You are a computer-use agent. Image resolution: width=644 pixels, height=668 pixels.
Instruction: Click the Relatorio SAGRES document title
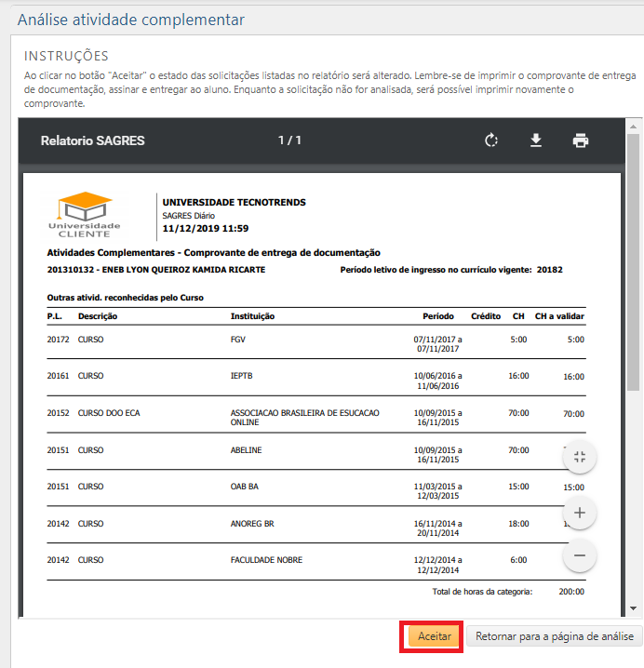[x=93, y=140]
